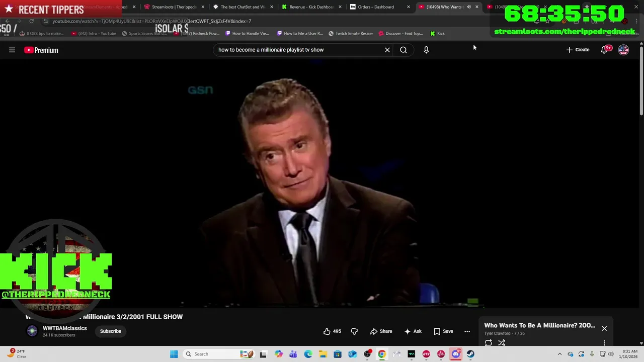Dislike the video with thumbs down

click(354, 331)
